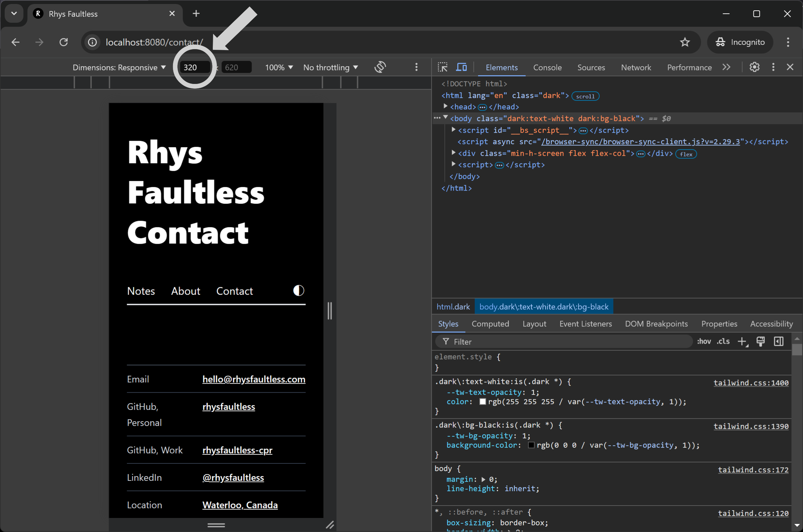
Task: Click the About navigation link
Action: point(186,291)
